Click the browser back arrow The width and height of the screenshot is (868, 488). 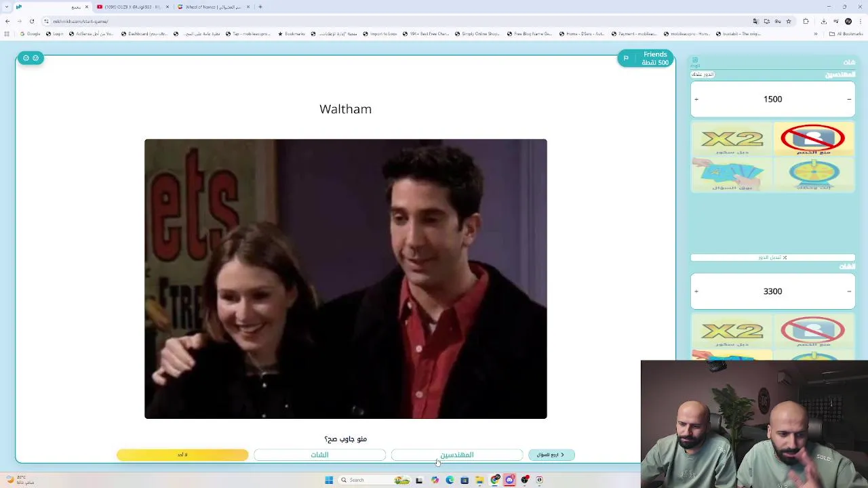pyautogui.click(x=7, y=21)
